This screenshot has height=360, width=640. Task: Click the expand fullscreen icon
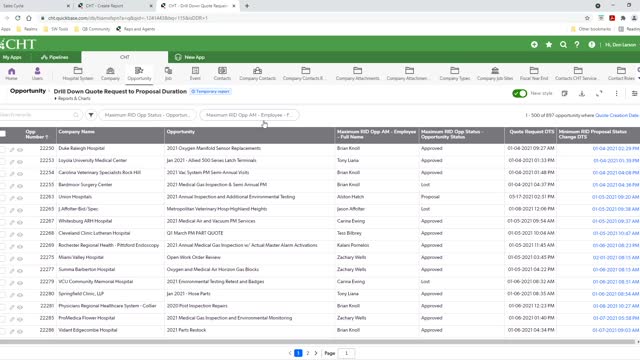(x=599, y=93)
